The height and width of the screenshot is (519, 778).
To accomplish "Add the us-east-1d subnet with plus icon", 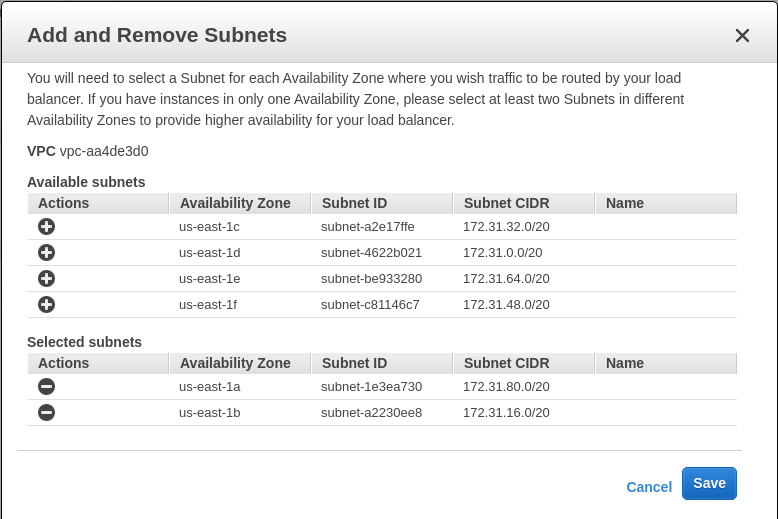I will [46, 253].
